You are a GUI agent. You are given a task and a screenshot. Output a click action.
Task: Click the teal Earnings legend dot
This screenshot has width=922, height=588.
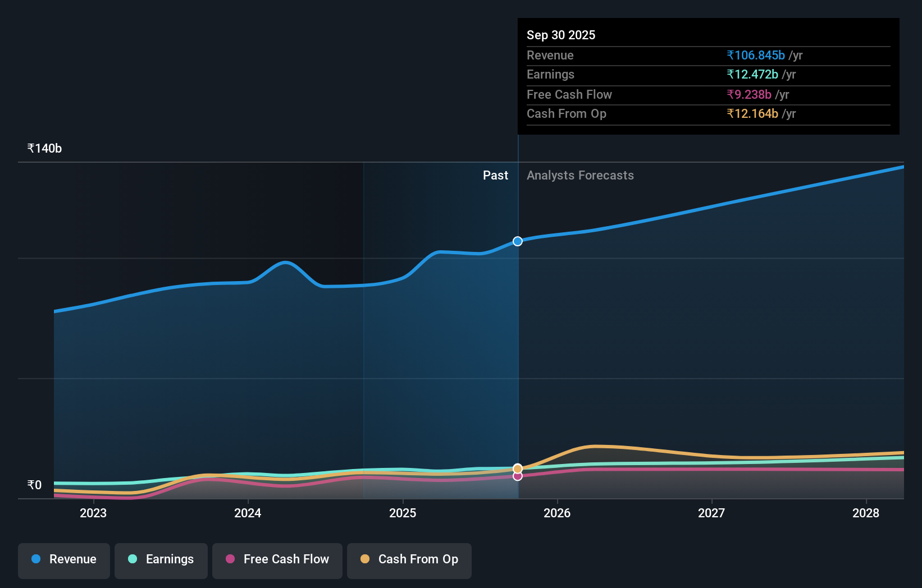point(133,559)
